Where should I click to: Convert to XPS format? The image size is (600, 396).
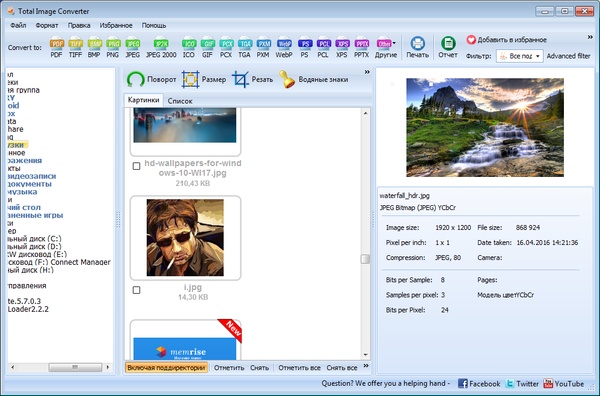point(342,47)
